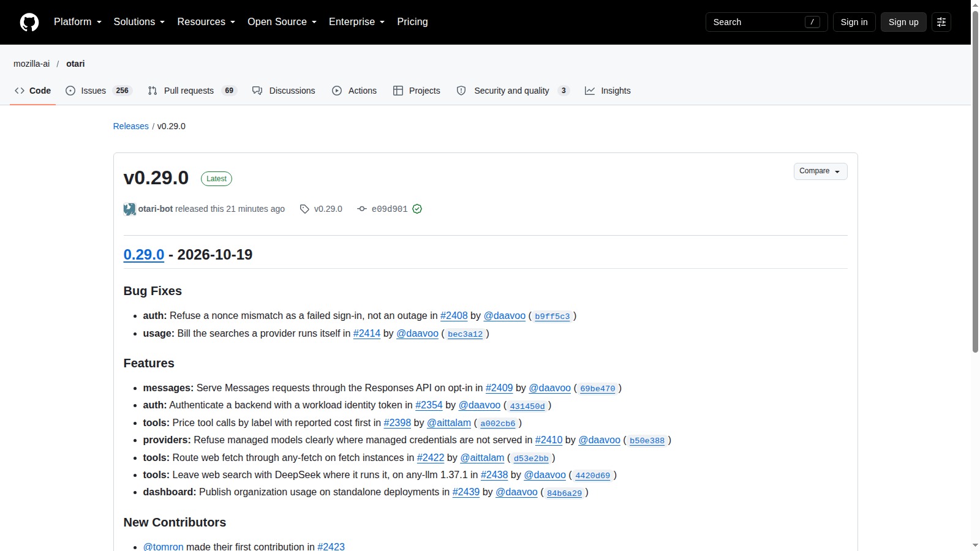Expand the Enterprise menu

(356, 22)
